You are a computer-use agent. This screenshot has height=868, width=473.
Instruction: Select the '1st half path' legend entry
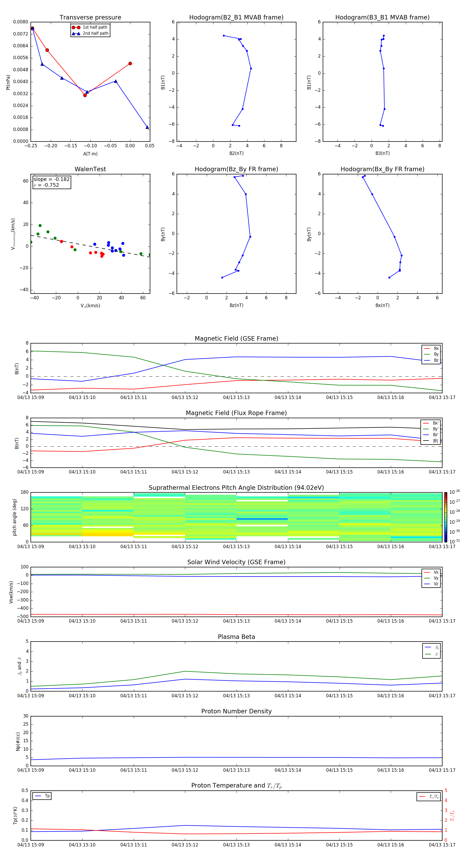tap(90, 27)
